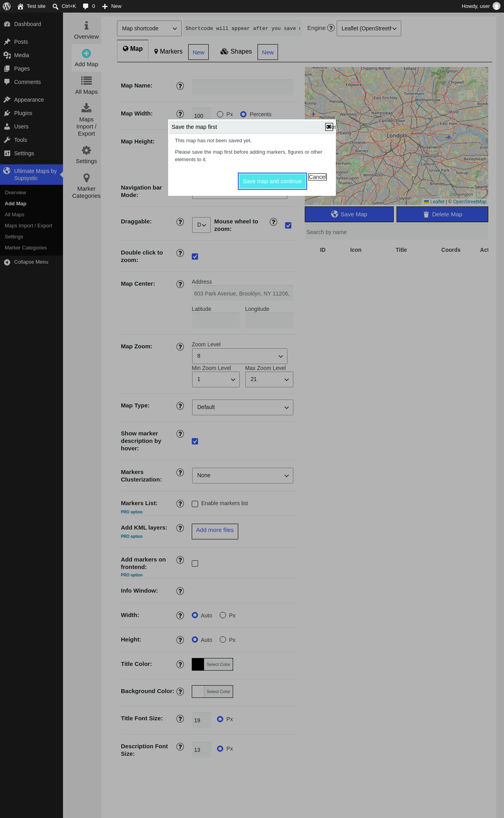504x818 pixels.
Task: Switch to the Shapes tab
Action: point(236,52)
